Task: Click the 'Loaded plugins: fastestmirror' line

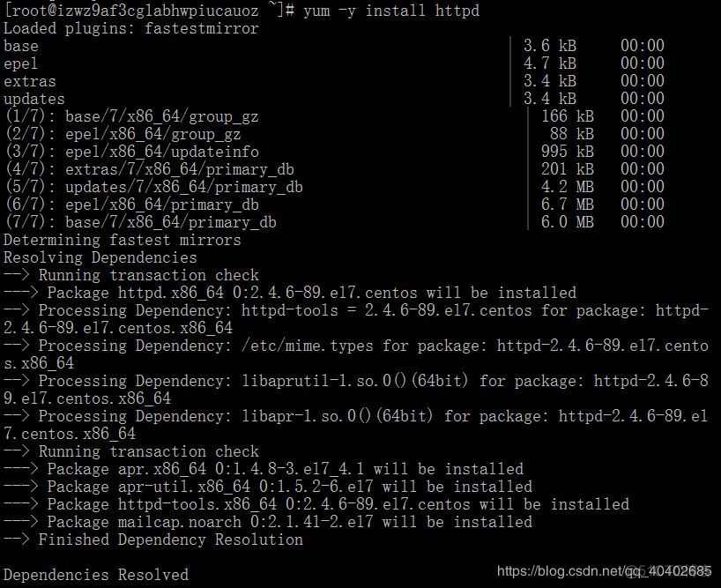Action: pos(131,28)
